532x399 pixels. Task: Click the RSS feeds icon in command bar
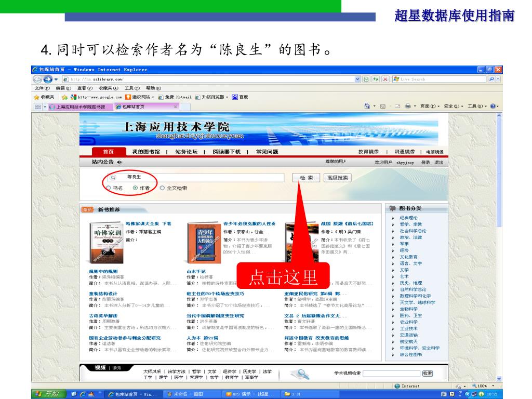[383, 106]
